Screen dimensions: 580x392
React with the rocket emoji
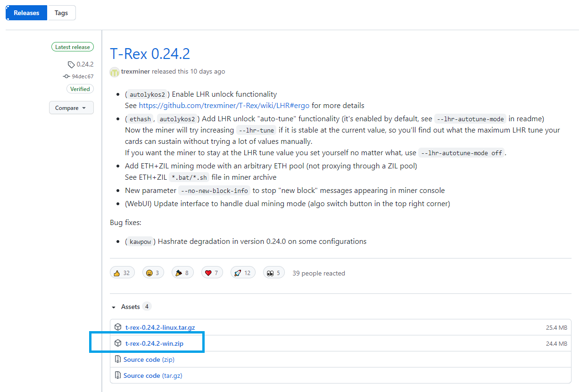pyautogui.click(x=243, y=273)
